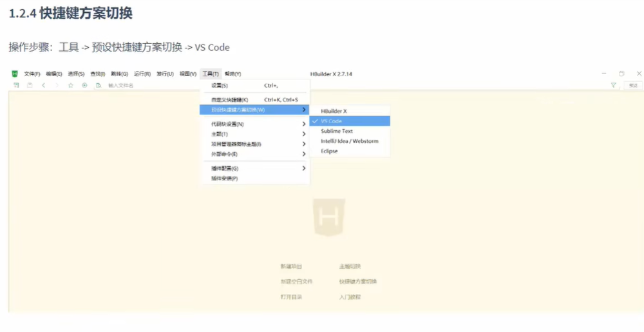Click the file search icon beside input
The height and width of the screenshot is (332, 644).
[99, 86]
